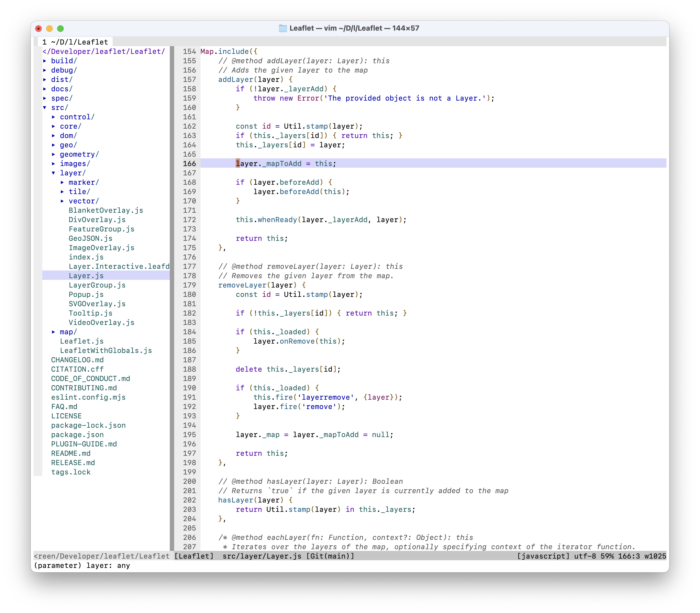The image size is (700, 613).
Task: Expand the geometry/ folder arrow
Action: (54, 154)
